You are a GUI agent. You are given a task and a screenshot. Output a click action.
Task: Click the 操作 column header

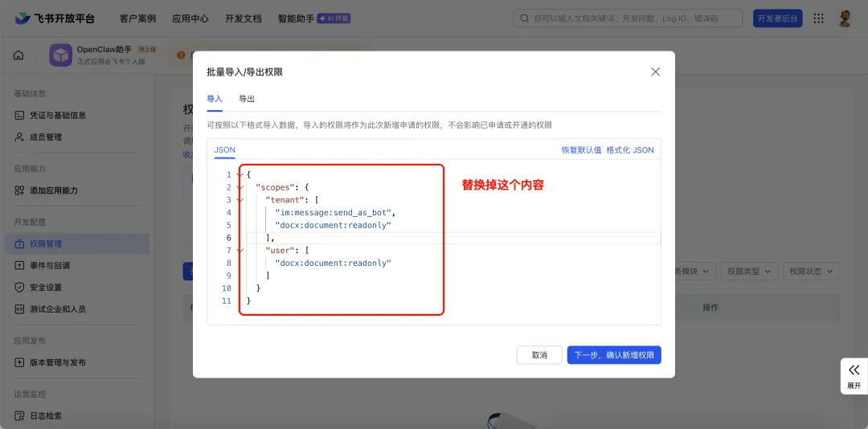710,308
